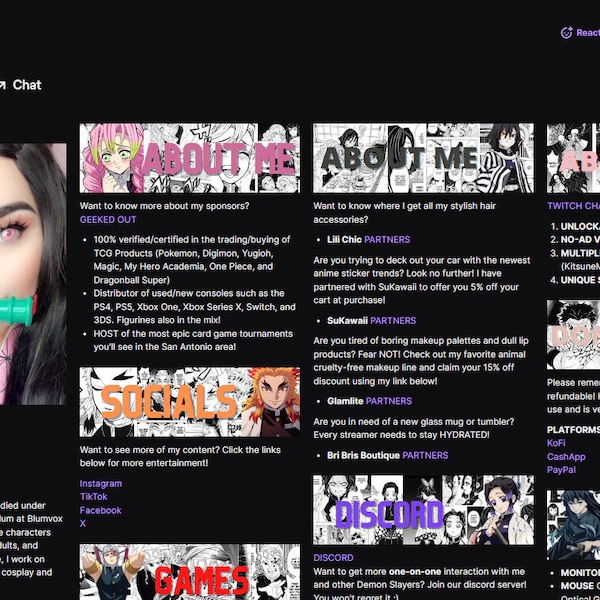Viewport: 600px width, 600px height.
Task: Click the 'HOST of the most epic card game' bullet
Action: pos(193,340)
